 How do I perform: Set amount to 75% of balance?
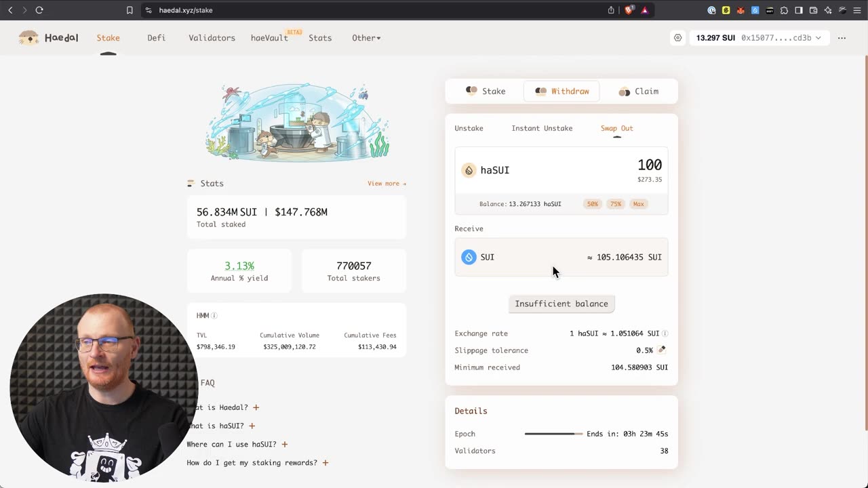tap(615, 204)
